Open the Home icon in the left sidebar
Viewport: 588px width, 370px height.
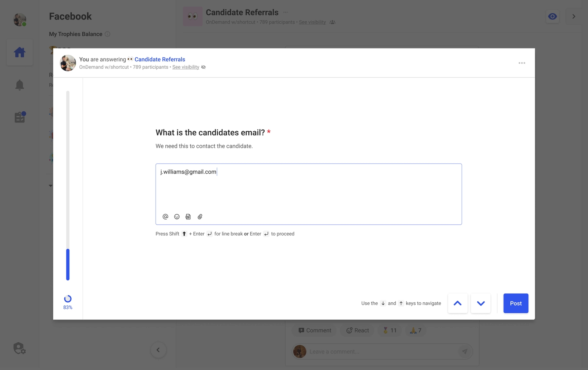pos(19,52)
